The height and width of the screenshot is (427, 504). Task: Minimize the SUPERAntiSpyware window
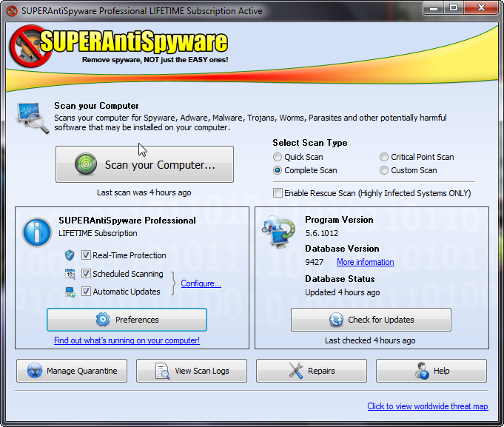(x=434, y=8)
